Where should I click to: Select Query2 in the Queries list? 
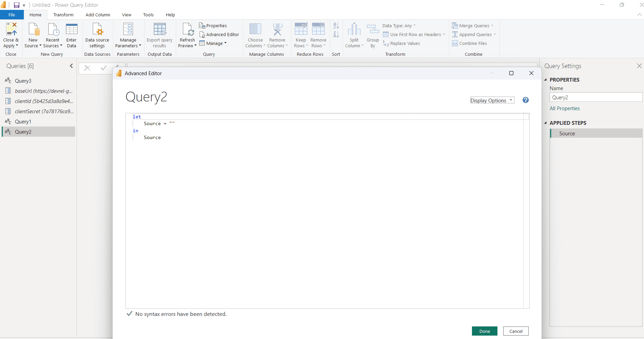tap(38, 132)
